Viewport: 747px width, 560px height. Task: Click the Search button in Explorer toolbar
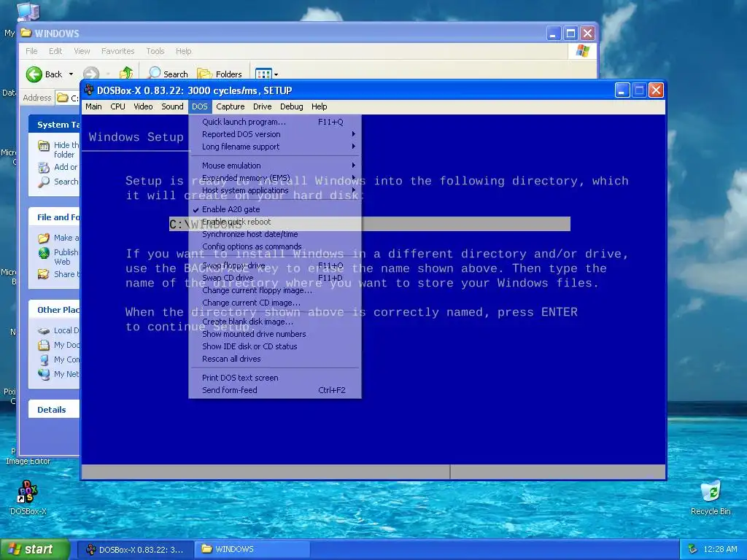(x=168, y=74)
